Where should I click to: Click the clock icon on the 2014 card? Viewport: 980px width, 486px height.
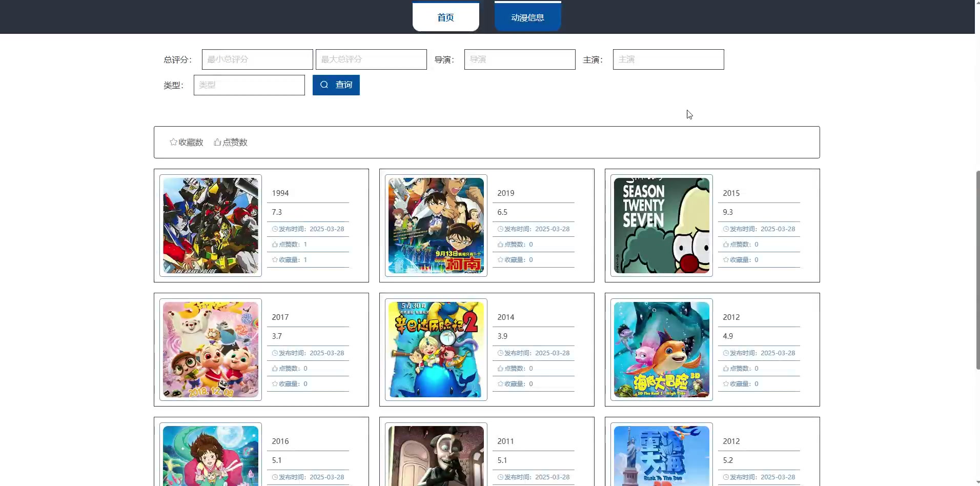tap(500, 353)
